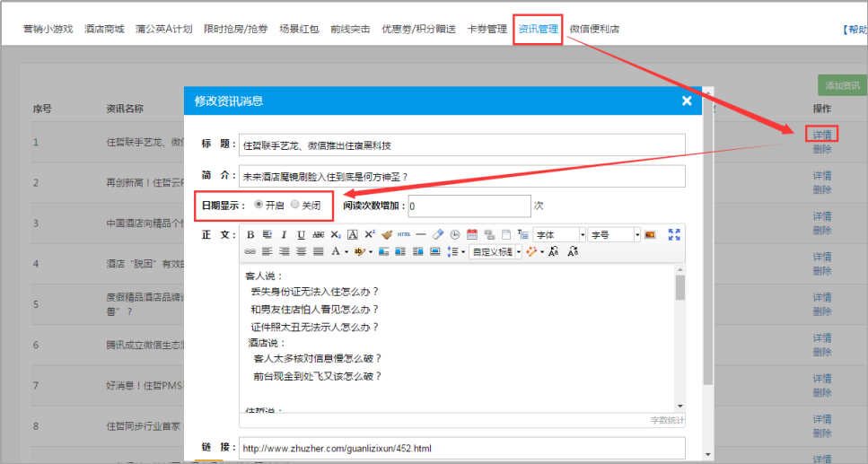Open 详情 link for row 3
This screenshot has height=464, width=868.
click(x=822, y=216)
